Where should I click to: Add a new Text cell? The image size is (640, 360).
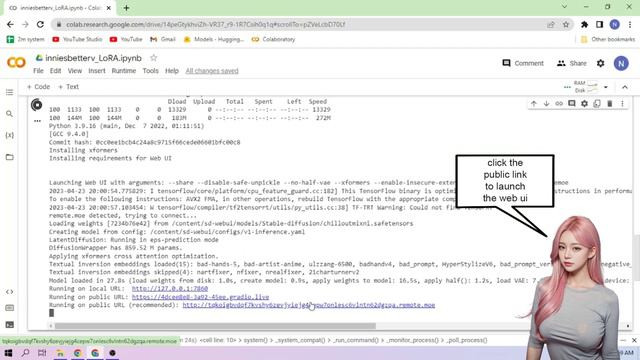69,87
